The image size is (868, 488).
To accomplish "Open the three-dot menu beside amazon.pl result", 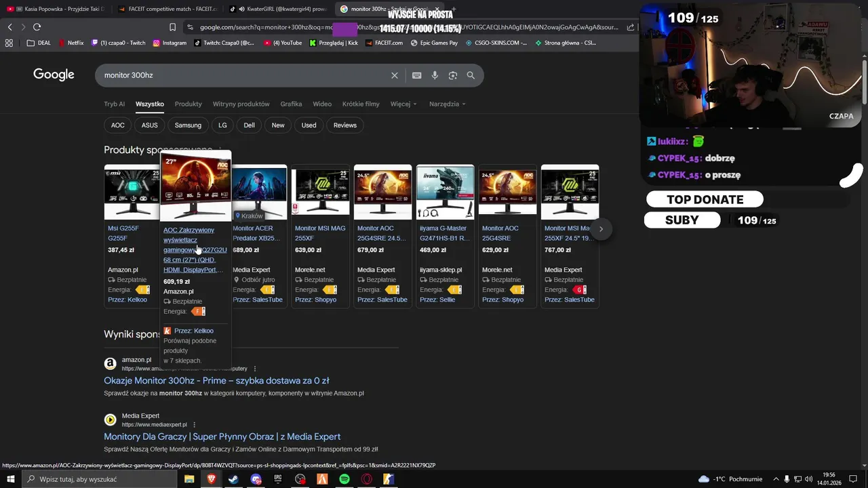I will point(255,369).
